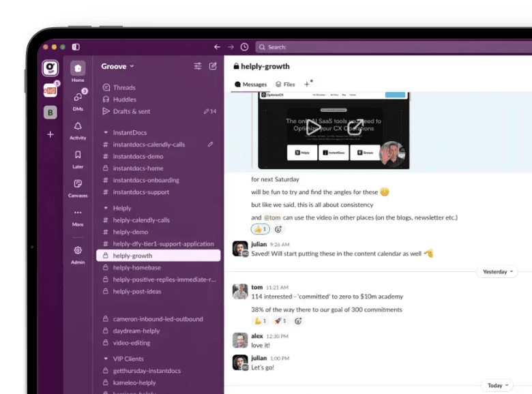
Task: Open the Yesterday date dropdown
Action: tap(497, 271)
